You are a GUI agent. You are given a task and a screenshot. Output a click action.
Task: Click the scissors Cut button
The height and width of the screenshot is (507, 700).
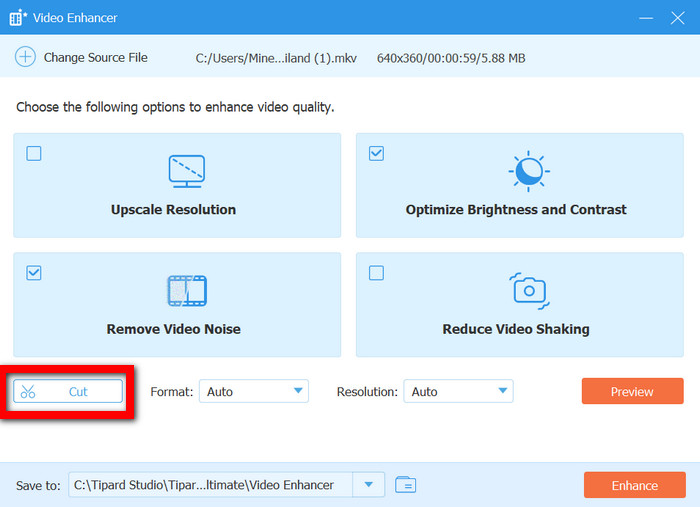[x=68, y=392]
